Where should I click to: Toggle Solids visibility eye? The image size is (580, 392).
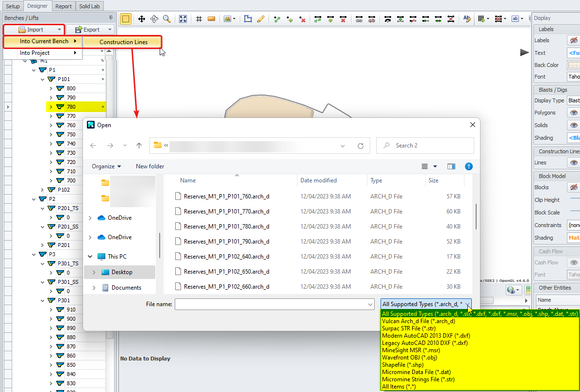click(574, 125)
